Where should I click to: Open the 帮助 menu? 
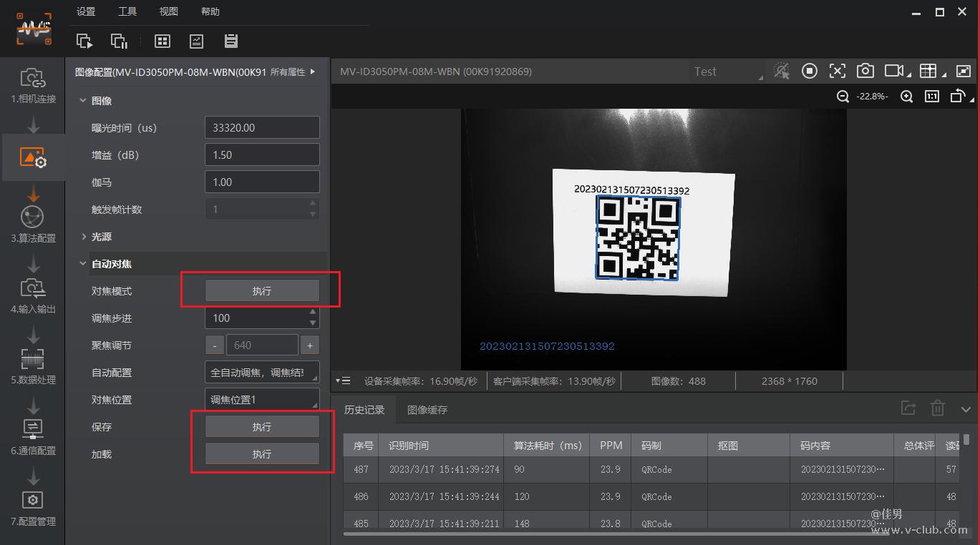click(210, 11)
